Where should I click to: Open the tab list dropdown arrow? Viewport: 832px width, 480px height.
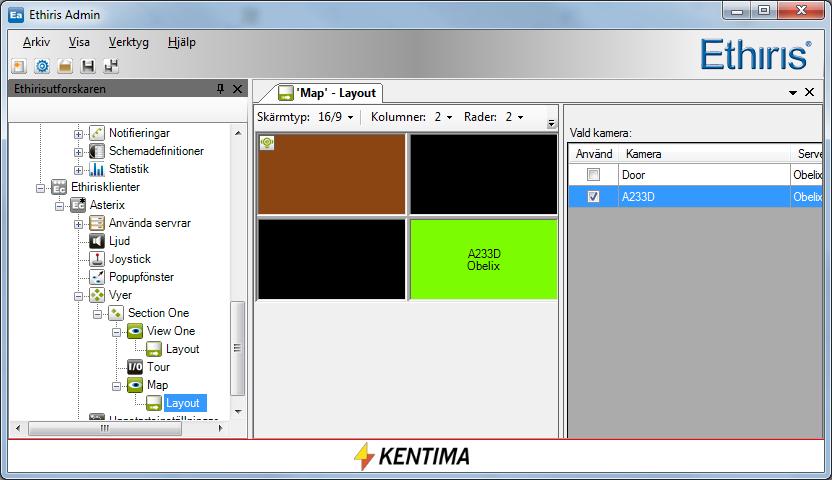pyautogui.click(x=793, y=93)
